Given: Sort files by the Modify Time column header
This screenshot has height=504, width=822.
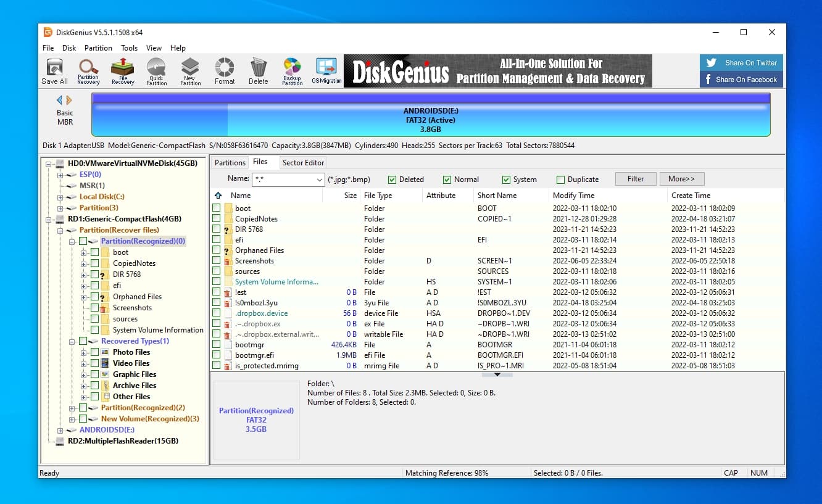Looking at the screenshot, I should pyautogui.click(x=608, y=196).
